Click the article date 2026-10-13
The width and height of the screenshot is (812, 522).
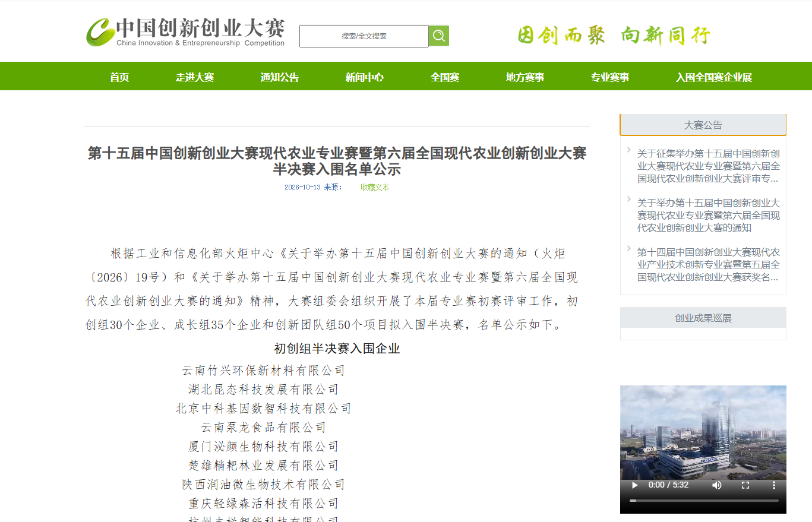coord(302,187)
